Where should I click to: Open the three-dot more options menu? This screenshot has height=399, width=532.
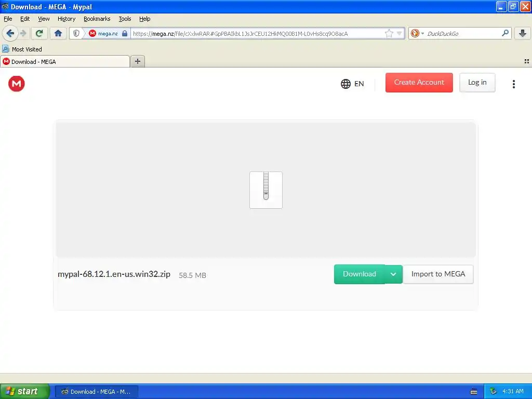(x=514, y=84)
